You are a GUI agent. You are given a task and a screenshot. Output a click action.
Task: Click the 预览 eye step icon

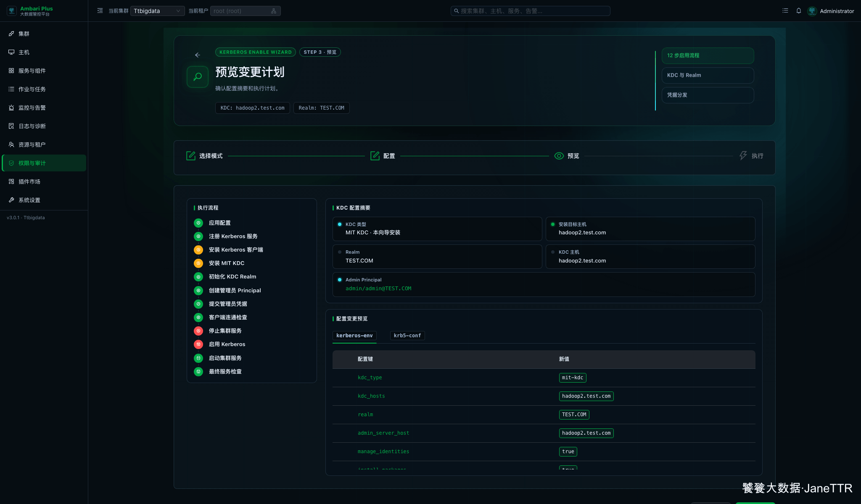pyautogui.click(x=559, y=156)
